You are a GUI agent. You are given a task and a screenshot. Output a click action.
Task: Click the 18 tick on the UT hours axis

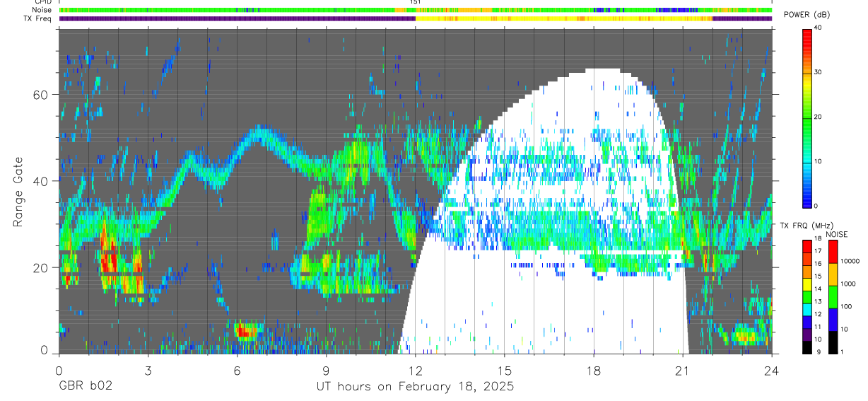593,370
